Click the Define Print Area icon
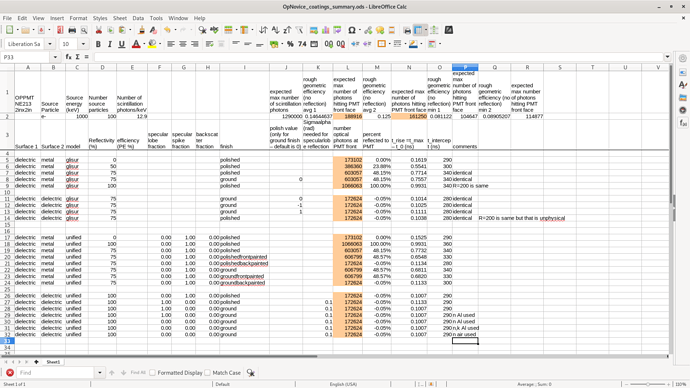 tap(407, 30)
